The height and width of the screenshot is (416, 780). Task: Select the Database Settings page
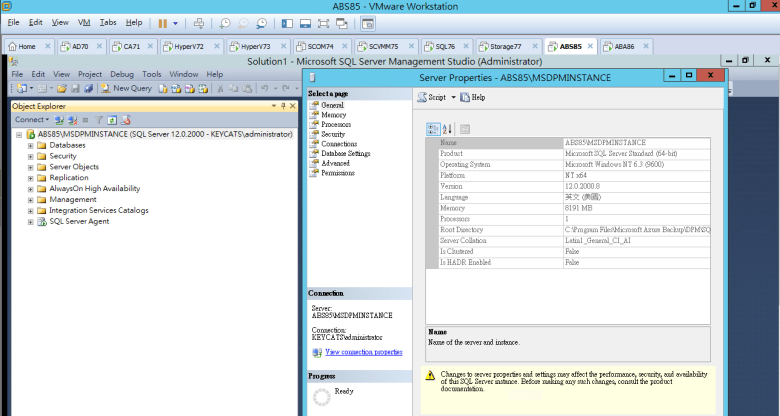(x=345, y=153)
